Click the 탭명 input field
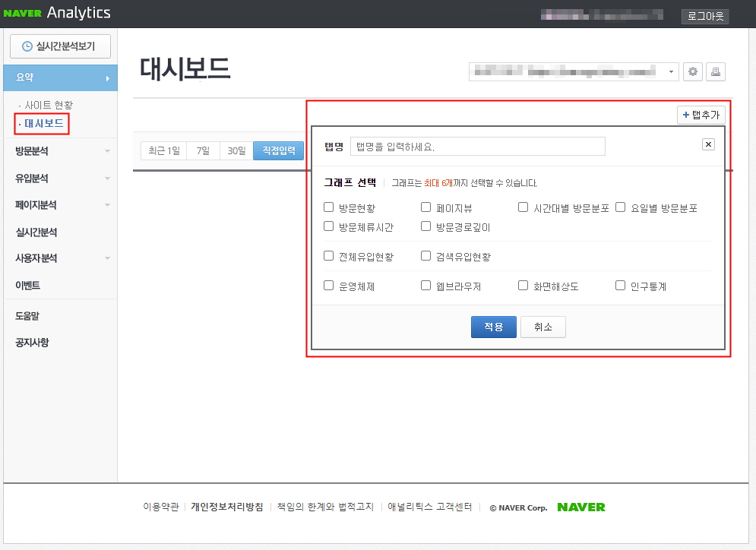This screenshot has width=756, height=550. pyautogui.click(x=478, y=146)
